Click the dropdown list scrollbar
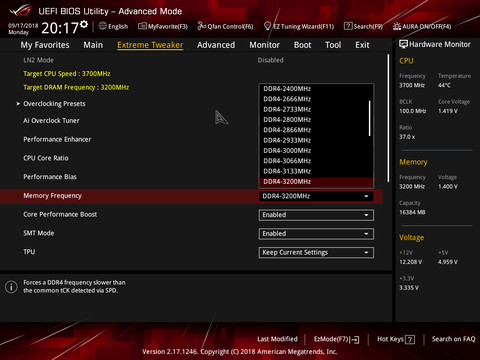This screenshot has width=480, height=360. point(370,118)
